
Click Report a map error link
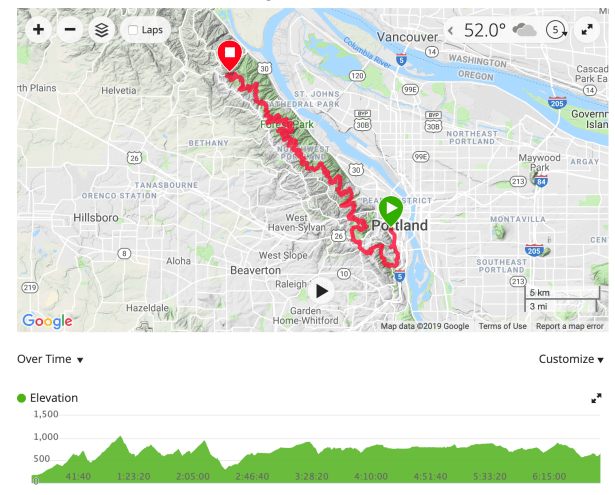coord(569,326)
